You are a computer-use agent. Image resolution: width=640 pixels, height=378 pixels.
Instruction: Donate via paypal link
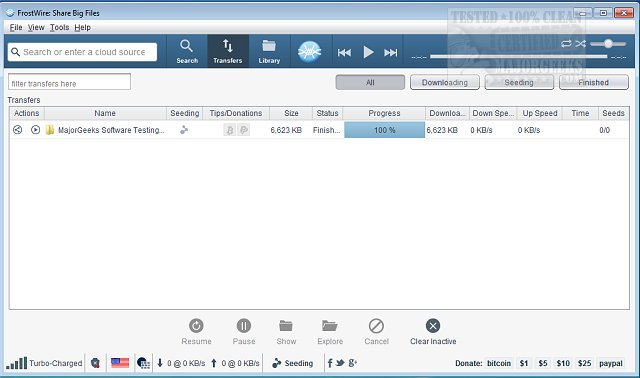click(x=611, y=363)
